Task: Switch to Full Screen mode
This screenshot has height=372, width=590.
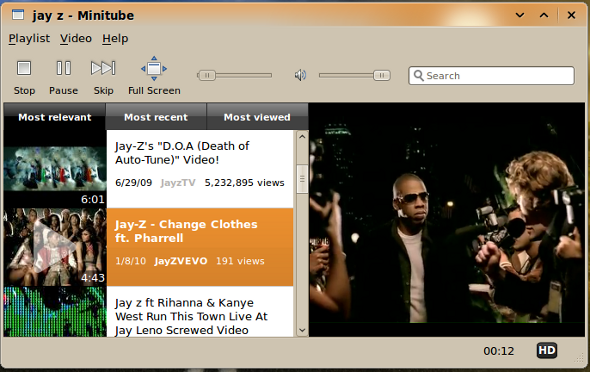Action: [x=154, y=76]
